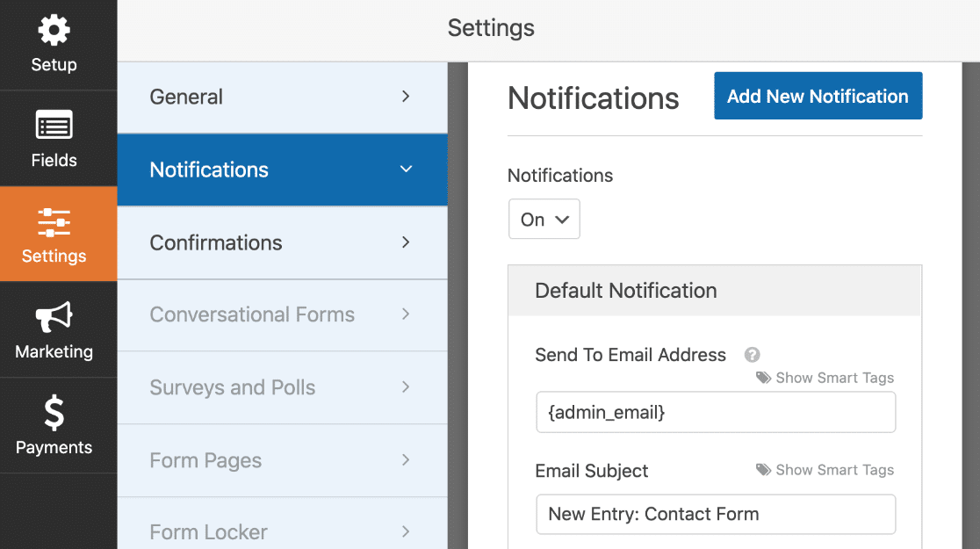Collapse the Notifications section chevron
The height and width of the screenshot is (549, 980).
[406, 170]
